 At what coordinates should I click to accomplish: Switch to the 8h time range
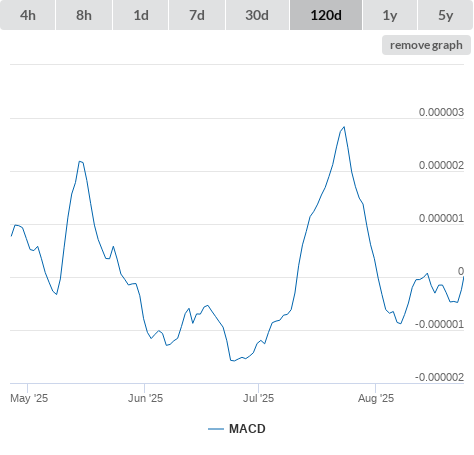point(84,15)
